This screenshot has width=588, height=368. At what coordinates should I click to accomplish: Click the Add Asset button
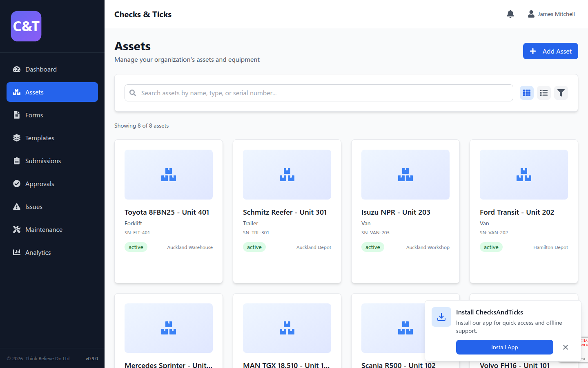point(550,51)
